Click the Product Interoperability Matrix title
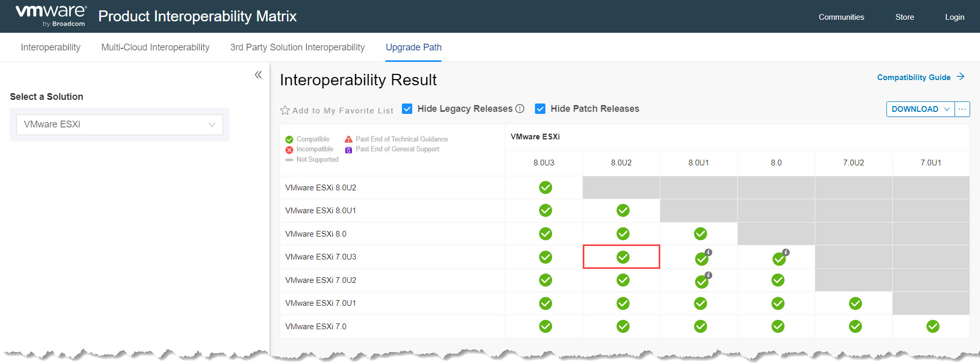This screenshot has width=980, height=363. pyautogui.click(x=197, y=16)
